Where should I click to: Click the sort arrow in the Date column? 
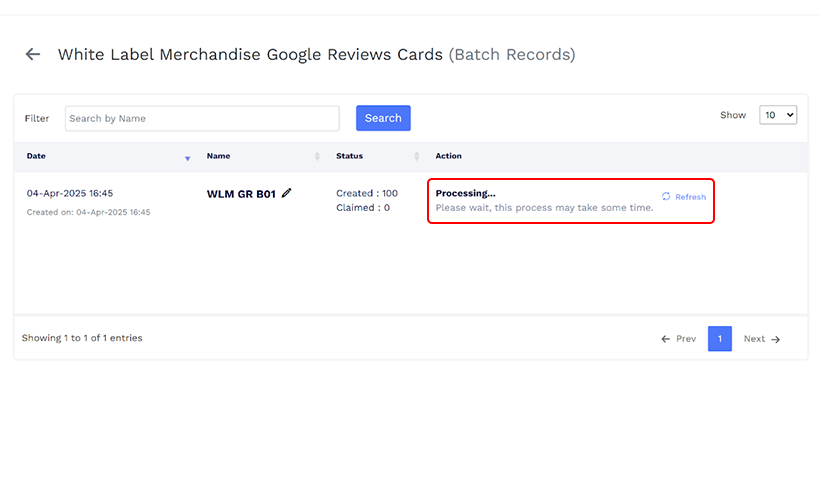pos(187,157)
